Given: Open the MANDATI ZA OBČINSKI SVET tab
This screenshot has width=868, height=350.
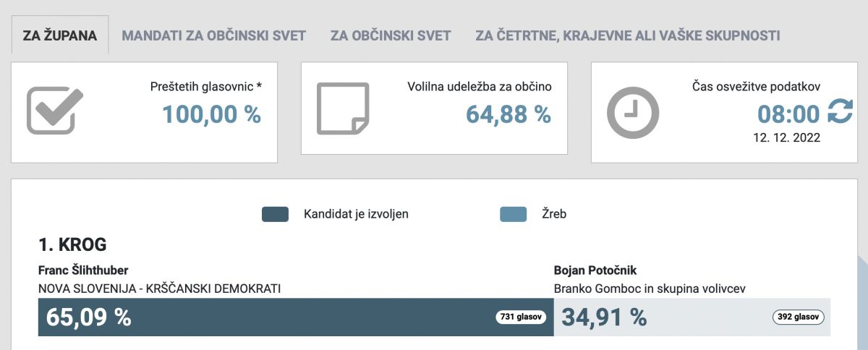Looking at the screenshot, I should pos(214,35).
